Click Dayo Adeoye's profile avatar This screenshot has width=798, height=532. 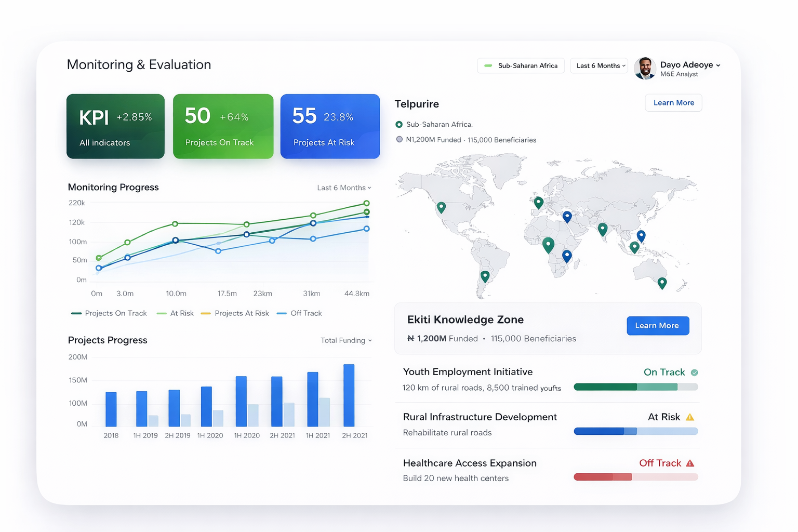[645, 68]
